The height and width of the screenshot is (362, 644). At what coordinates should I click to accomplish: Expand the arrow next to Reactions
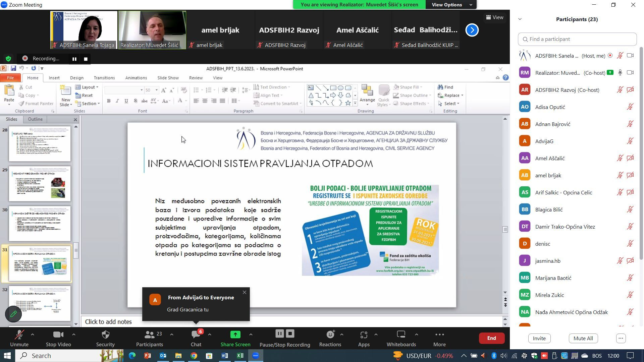pyautogui.click(x=341, y=335)
